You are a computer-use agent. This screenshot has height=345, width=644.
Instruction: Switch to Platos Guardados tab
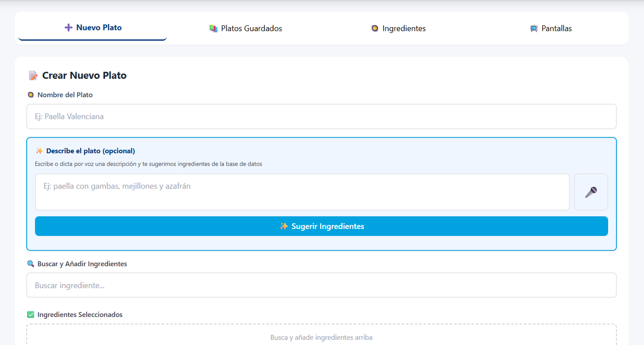tap(246, 28)
